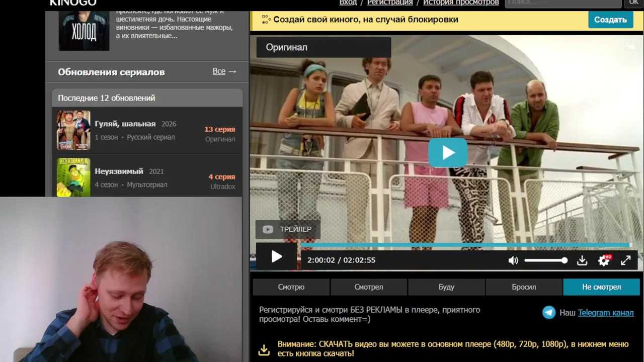The width and height of the screenshot is (644, 362).
Task: Click the 'Обновления сериалов' heading
Action: tap(111, 72)
